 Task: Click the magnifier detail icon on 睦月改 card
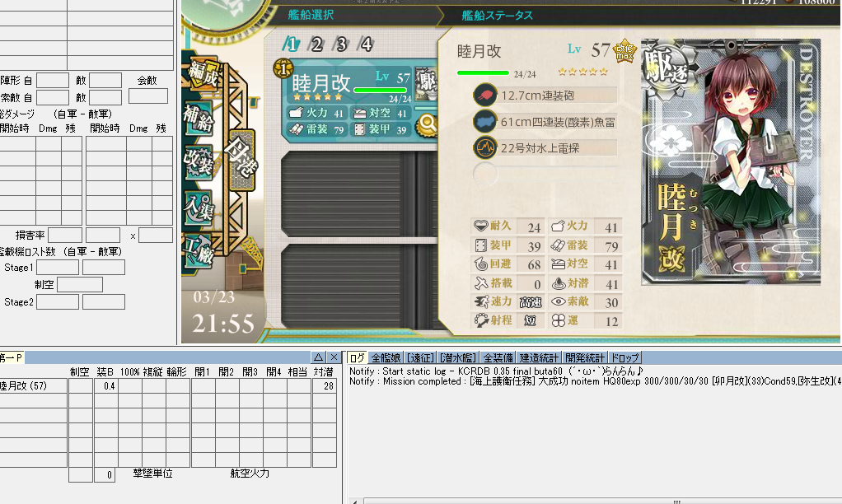(428, 124)
